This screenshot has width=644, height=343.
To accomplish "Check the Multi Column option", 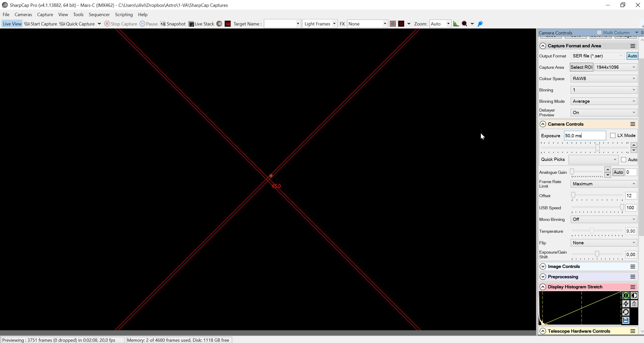I will coord(599,32).
